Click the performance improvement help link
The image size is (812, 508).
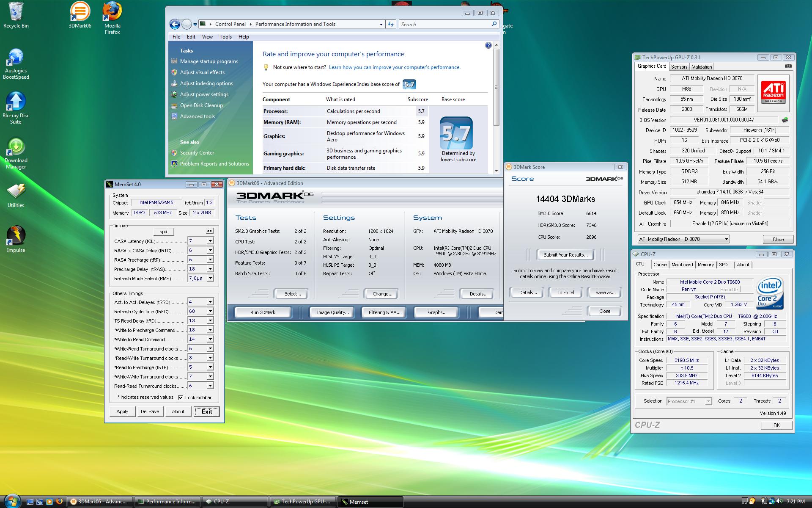tap(394, 67)
